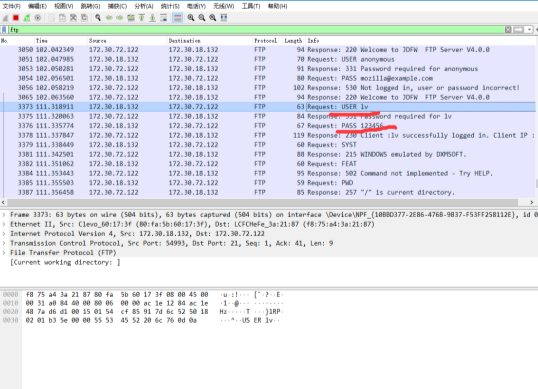Open the 帮助(H) menu
Screen dimensions: 538x389
pyautogui.click(x=277, y=6)
